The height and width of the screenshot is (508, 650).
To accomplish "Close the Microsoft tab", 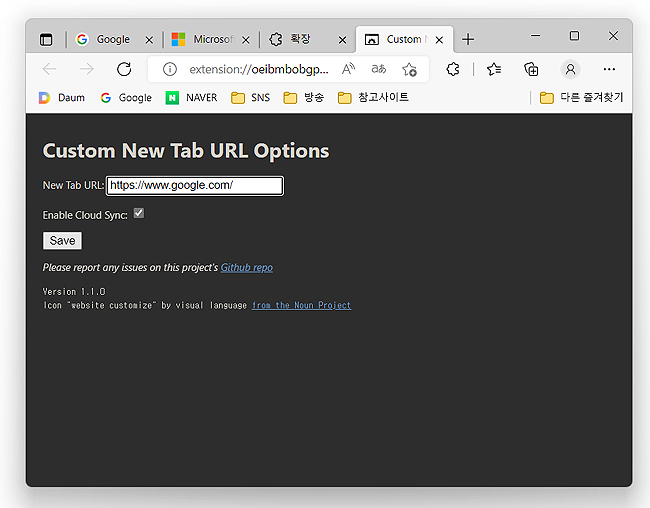I will (x=246, y=40).
